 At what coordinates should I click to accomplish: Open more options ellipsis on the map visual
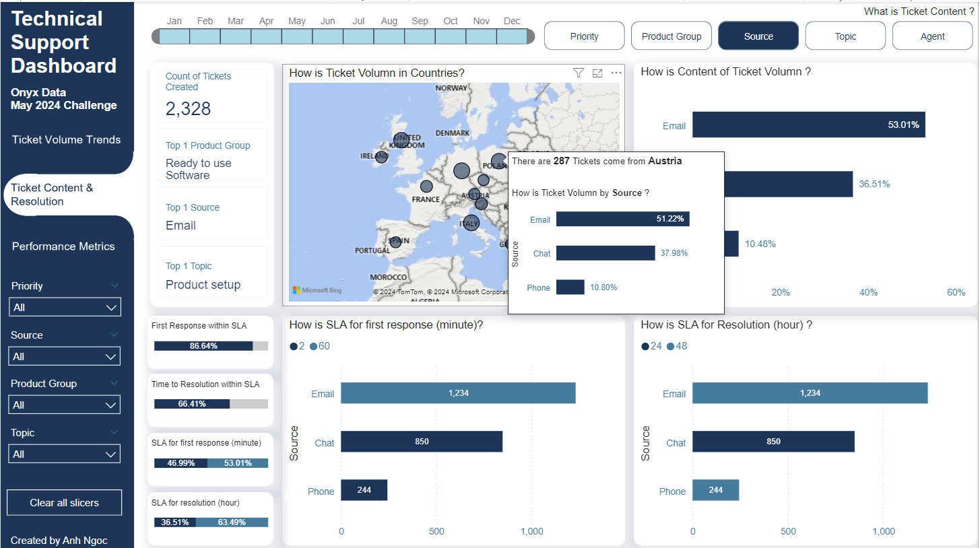[x=616, y=73]
